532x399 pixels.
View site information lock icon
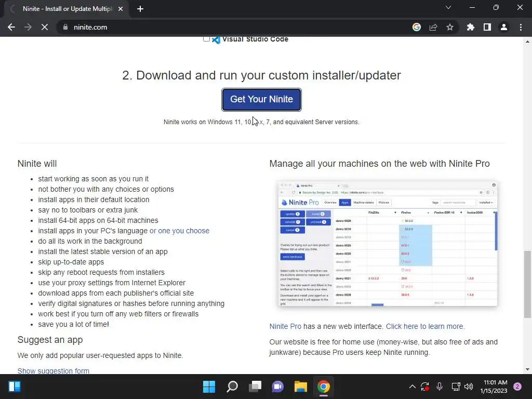65,27
